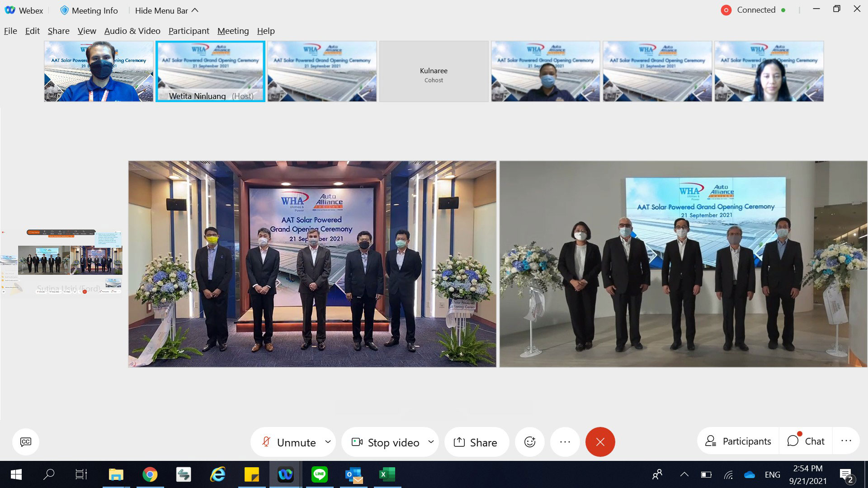Collapse menu with Hide Menu Bar
Screen dimensions: 868x488
click(166, 10)
